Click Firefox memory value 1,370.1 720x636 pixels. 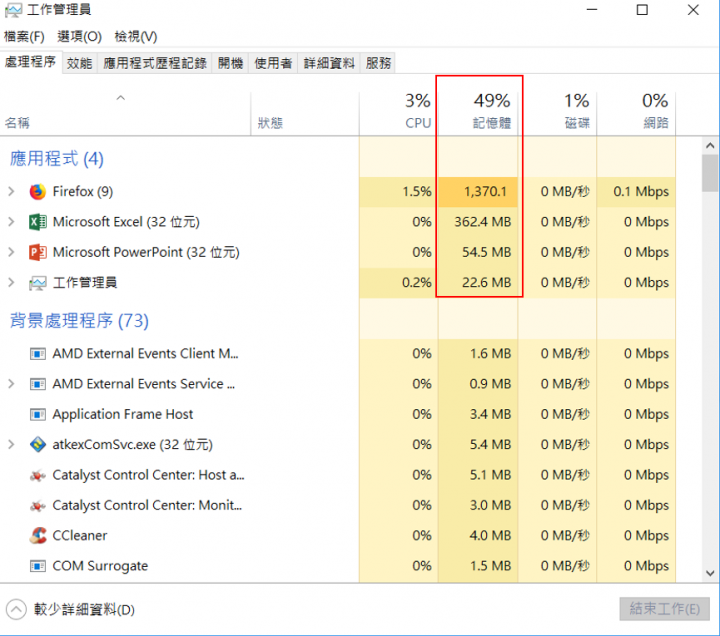[485, 191]
